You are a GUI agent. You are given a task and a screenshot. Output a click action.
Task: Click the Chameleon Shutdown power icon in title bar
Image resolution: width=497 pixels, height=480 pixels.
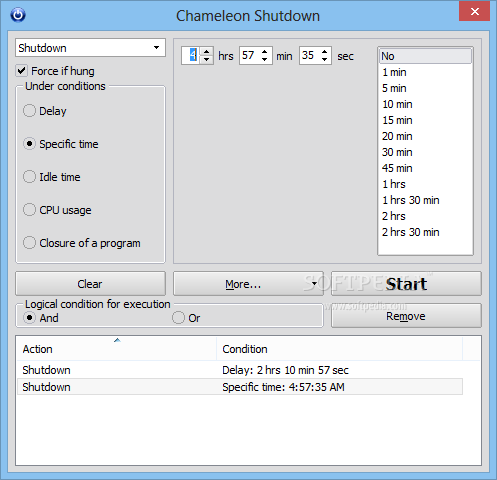(18, 15)
